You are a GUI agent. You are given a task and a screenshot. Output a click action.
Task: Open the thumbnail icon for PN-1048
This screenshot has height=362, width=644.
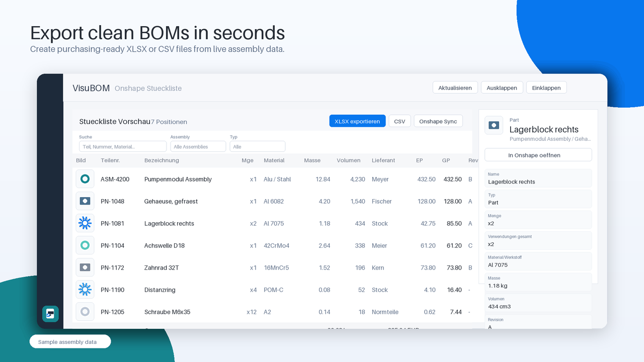tap(85, 201)
